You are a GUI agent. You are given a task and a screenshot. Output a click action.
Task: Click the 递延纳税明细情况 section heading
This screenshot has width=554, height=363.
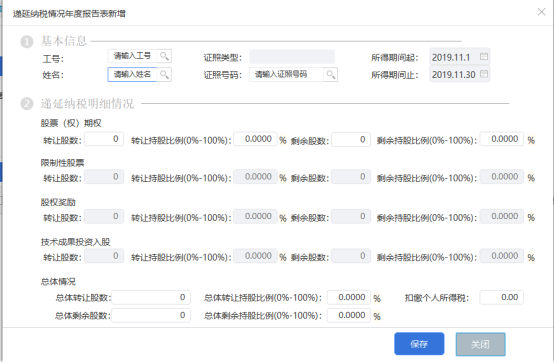(87, 104)
